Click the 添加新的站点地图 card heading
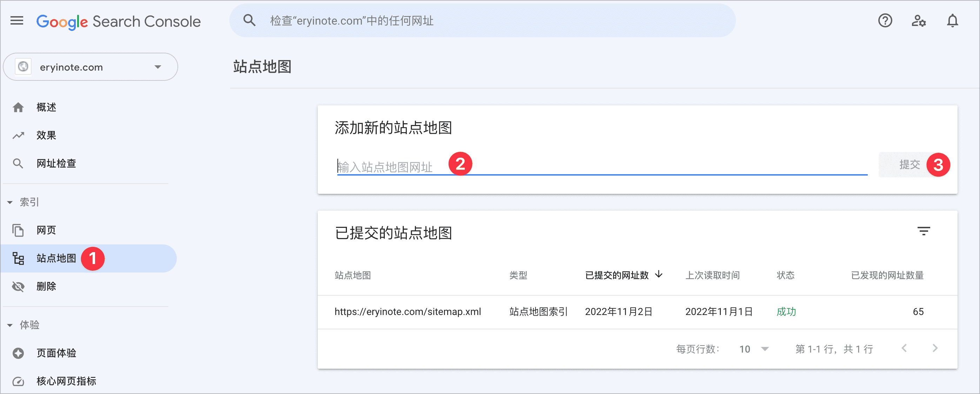 (x=393, y=128)
